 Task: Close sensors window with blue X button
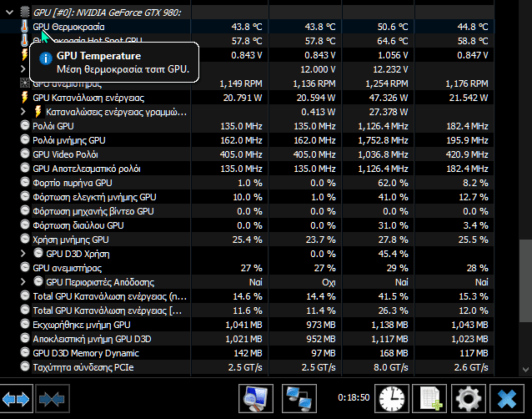[x=507, y=399]
